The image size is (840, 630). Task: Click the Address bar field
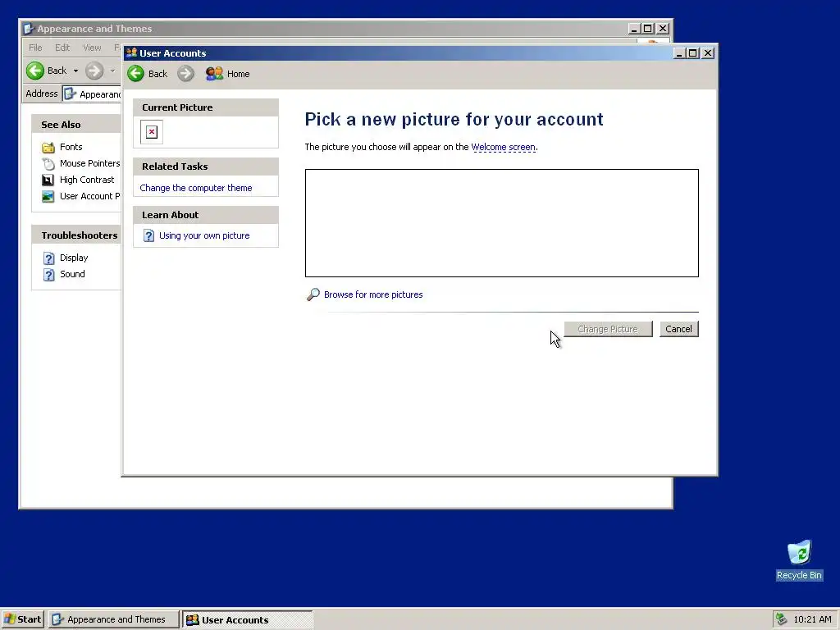pos(92,94)
